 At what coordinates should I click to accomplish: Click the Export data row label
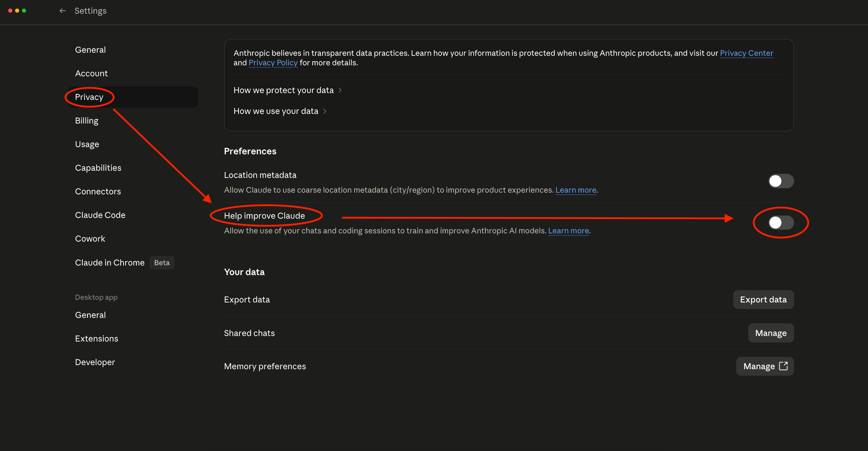[x=247, y=300]
